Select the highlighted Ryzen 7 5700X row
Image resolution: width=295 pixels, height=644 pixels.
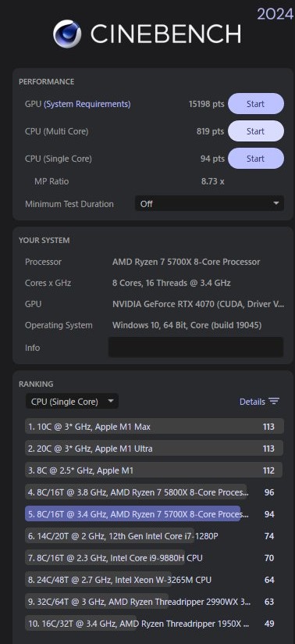tap(155, 513)
